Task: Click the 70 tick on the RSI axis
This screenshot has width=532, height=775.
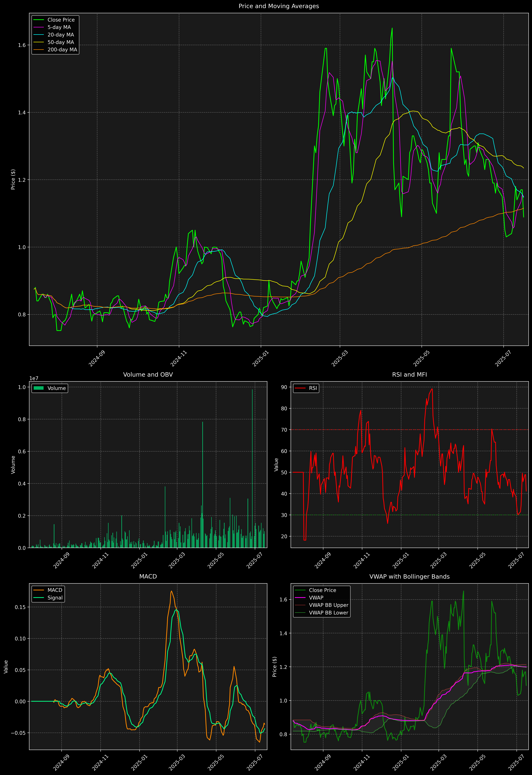Action: (284, 430)
